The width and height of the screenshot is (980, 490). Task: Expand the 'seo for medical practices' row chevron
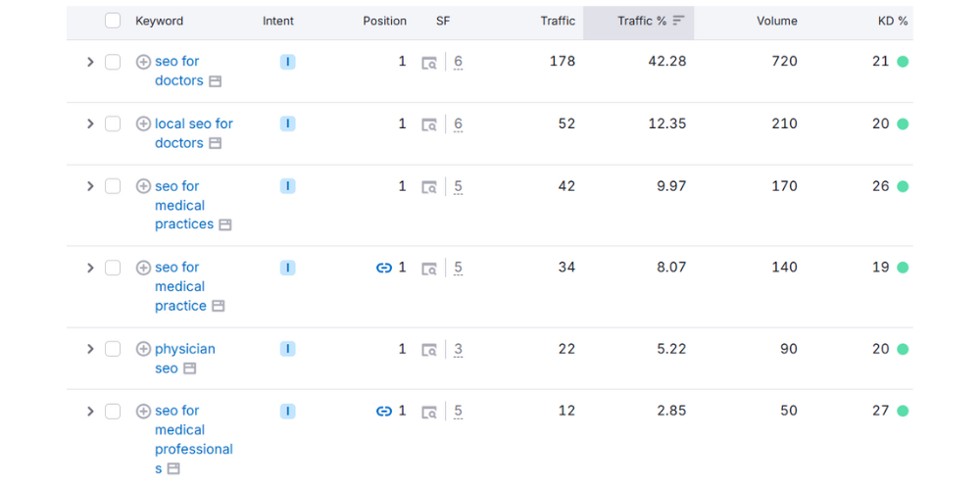90,186
